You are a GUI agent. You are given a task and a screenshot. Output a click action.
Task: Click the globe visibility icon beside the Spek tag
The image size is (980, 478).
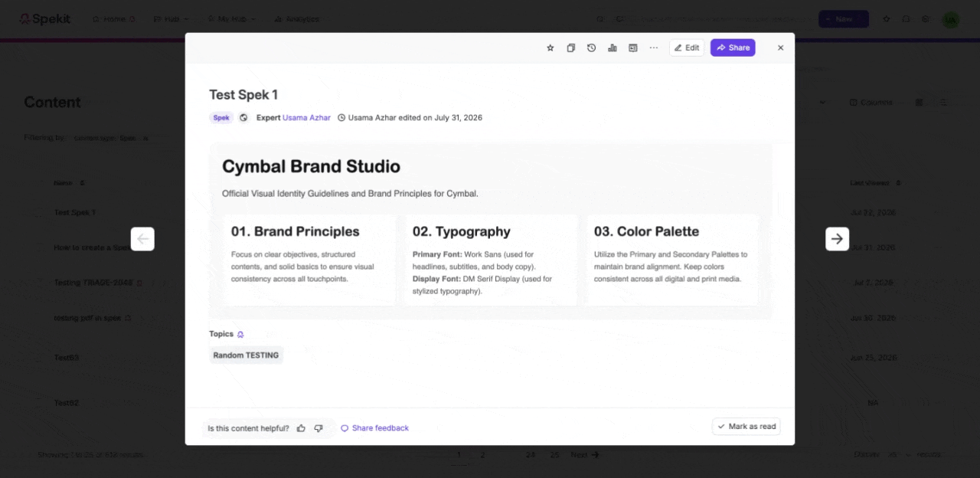[x=243, y=118]
